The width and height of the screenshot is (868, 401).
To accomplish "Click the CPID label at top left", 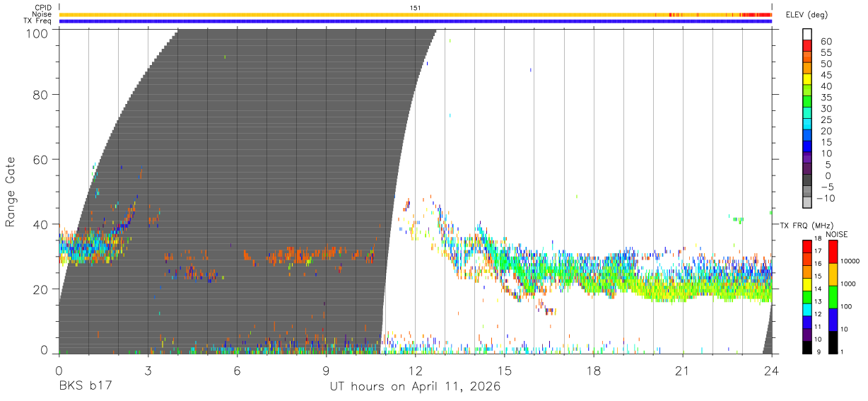I will 43,8.
